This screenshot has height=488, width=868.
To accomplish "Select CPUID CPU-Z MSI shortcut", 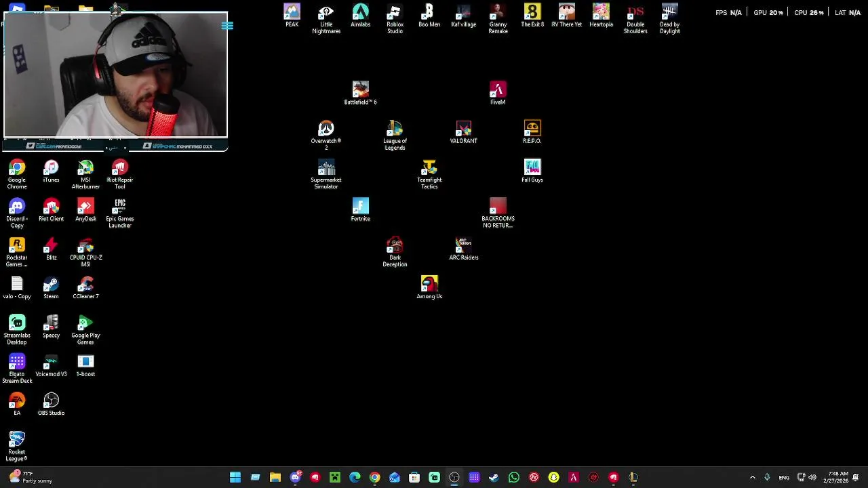I will [85, 252].
